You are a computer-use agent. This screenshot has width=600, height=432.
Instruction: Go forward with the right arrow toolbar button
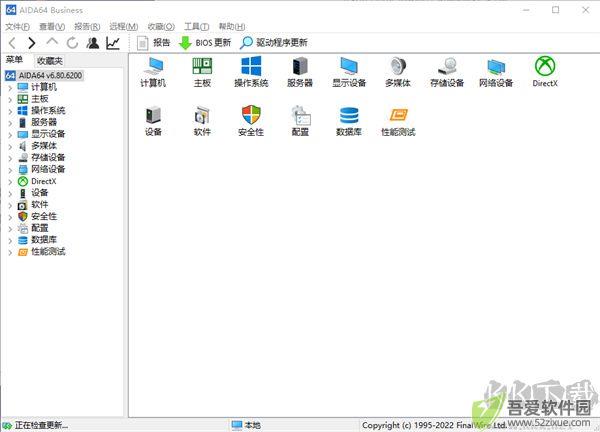tap(32, 43)
